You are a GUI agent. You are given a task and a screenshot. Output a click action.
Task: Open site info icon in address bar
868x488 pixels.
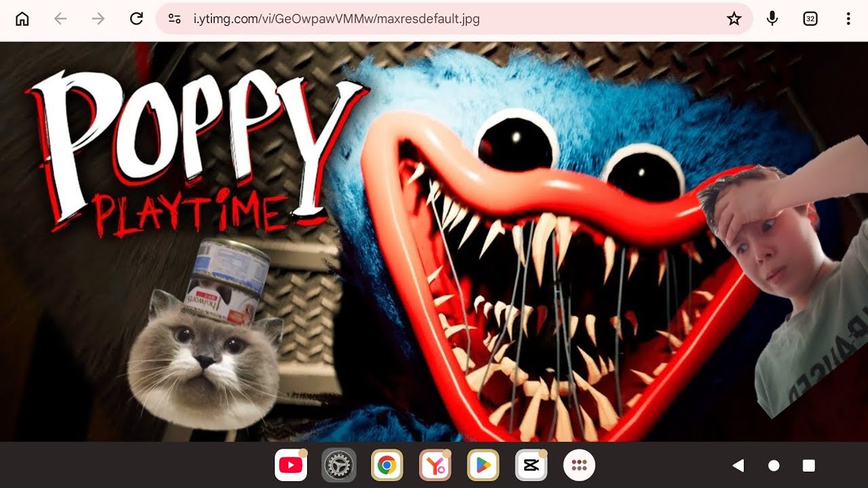click(175, 19)
